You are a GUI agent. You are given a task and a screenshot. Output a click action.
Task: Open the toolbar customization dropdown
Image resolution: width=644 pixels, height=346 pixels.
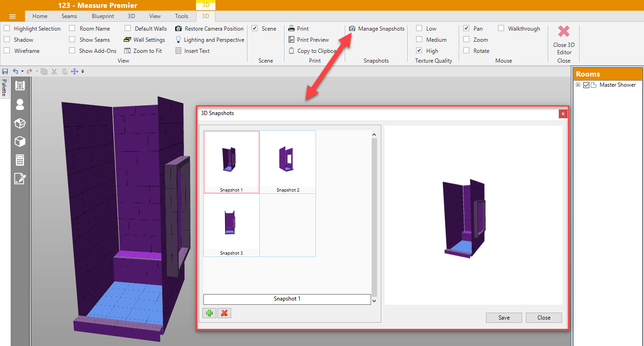(x=82, y=71)
